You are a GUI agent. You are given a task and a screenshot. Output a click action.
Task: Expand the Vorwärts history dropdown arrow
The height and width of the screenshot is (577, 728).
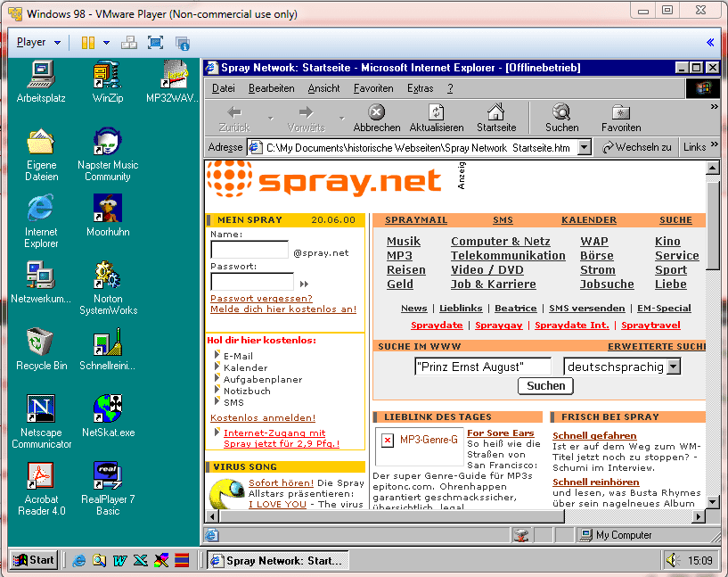(x=342, y=119)
